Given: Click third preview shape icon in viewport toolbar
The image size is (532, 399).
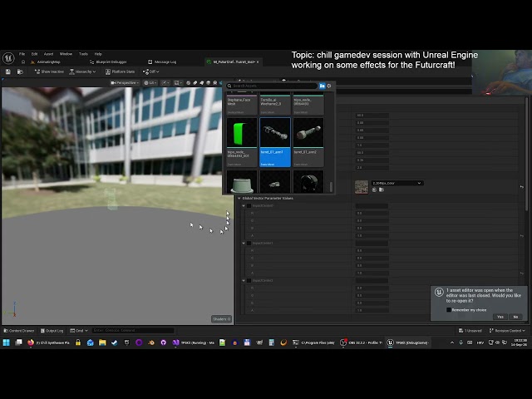Looking at the screenshot, I should (x=202, y=83).
